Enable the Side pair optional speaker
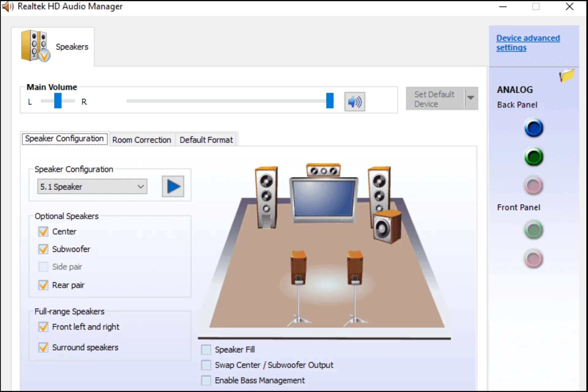This screenshot has width=588, height=392. pos(43,267)
